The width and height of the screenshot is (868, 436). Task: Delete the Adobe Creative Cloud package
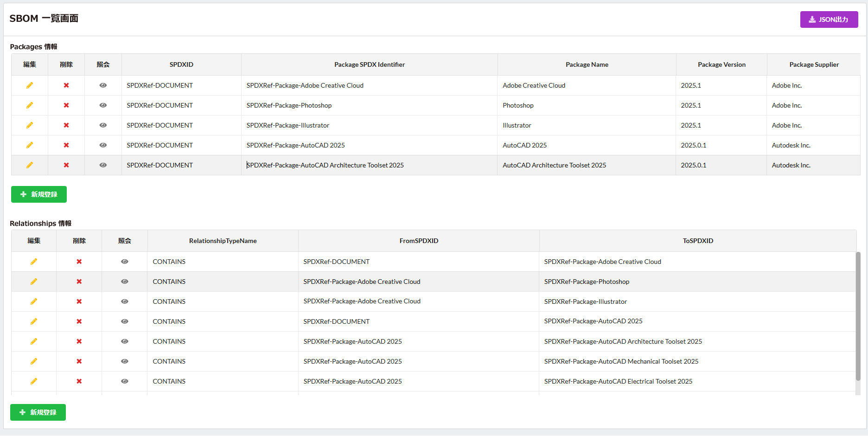(x=66, y=85)
